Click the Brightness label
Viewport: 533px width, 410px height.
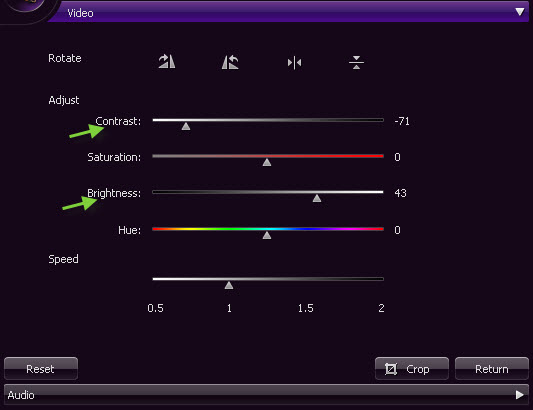(114, 193)
